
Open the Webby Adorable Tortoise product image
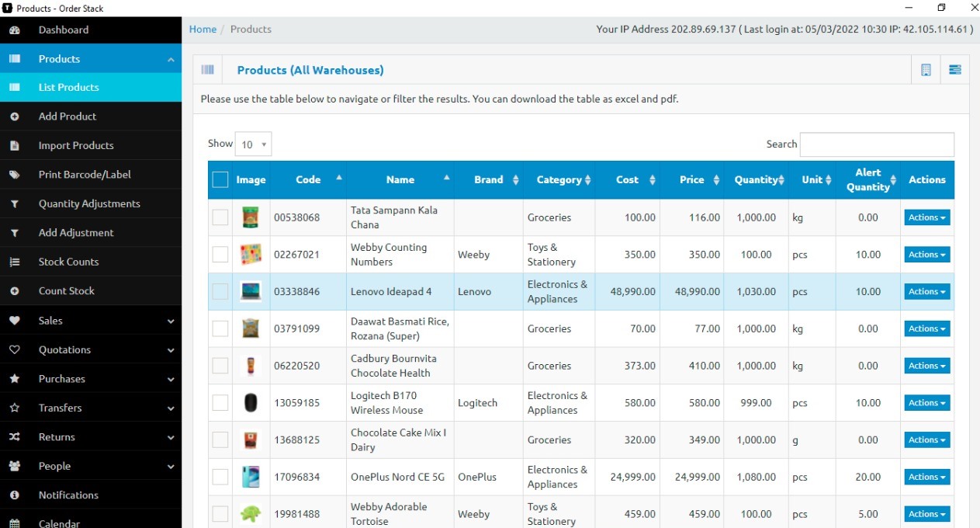[x=251, y=514]
